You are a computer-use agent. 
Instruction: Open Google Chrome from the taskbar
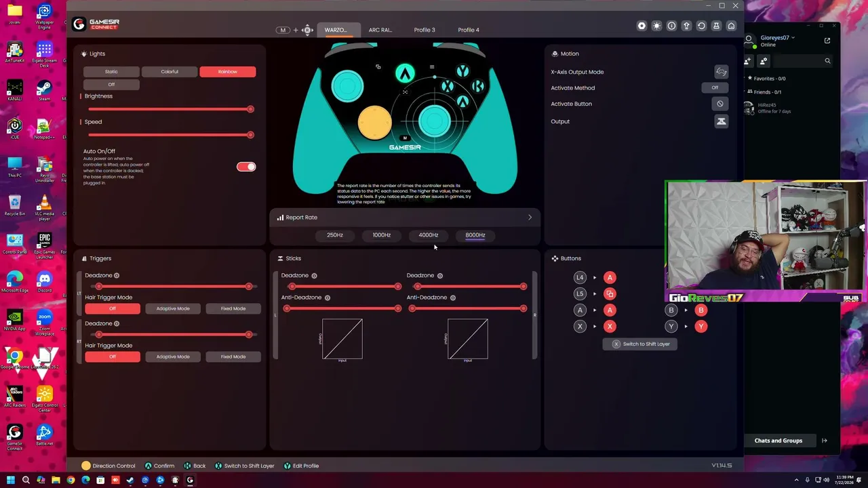pos(71,481)
